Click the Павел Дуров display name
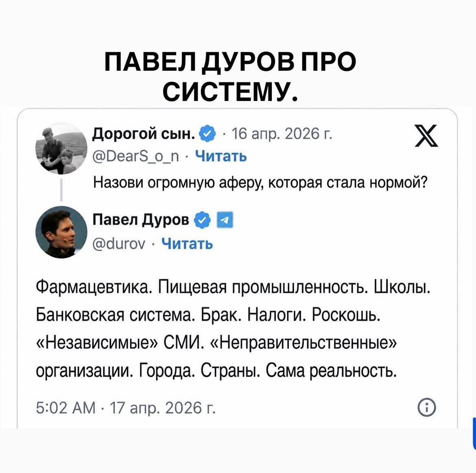Image resolution: width=476 pixels, height=473 pixels. coord(141,220)
